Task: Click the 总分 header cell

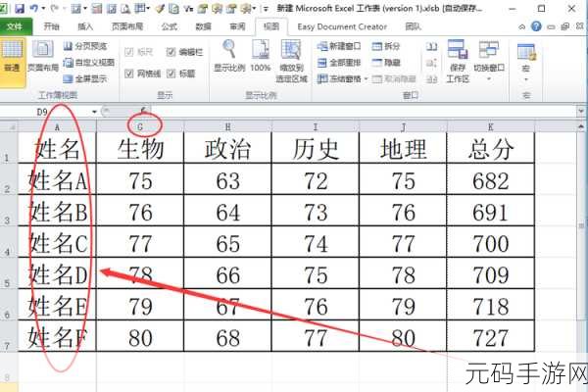Action: 491,148
